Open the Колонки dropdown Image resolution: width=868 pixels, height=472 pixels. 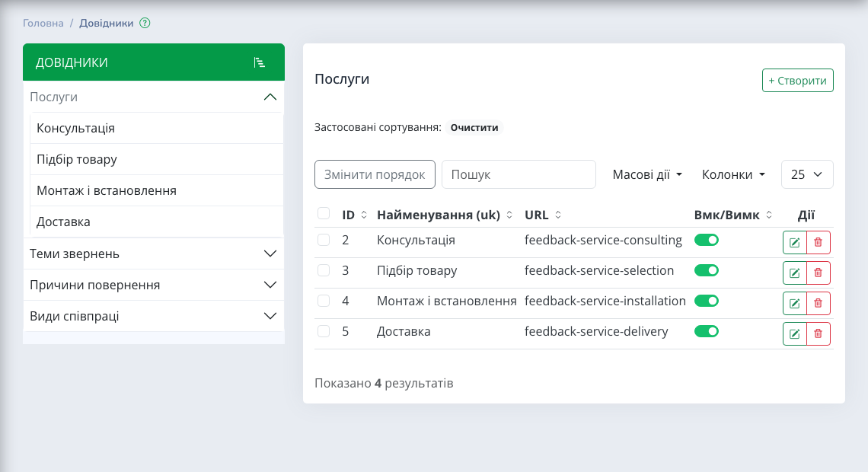pos(733,174)
